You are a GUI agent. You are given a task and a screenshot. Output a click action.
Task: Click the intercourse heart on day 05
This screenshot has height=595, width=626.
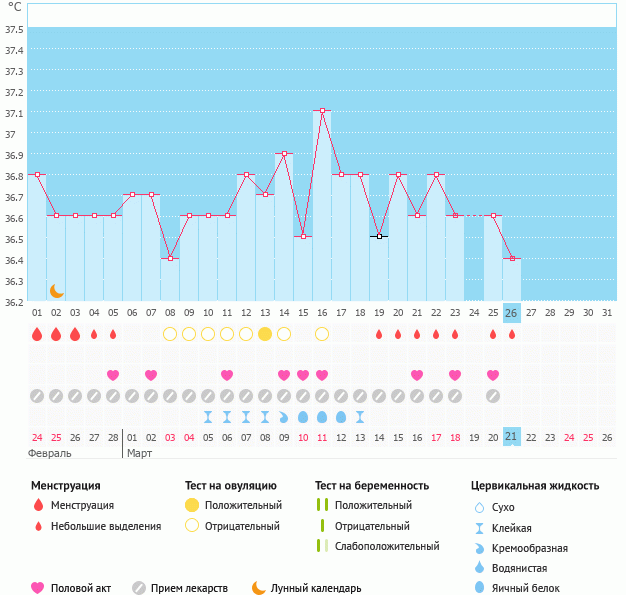[113, 375]
